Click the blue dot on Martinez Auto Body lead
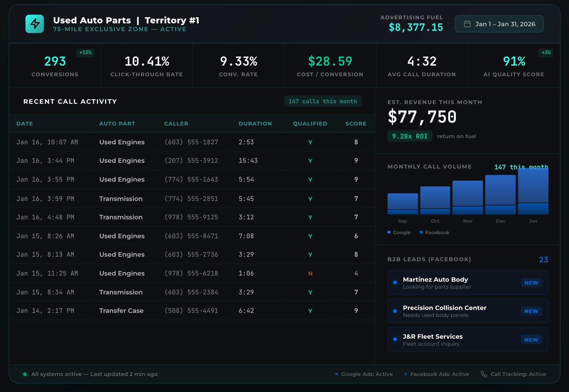 tap(395, 283)
